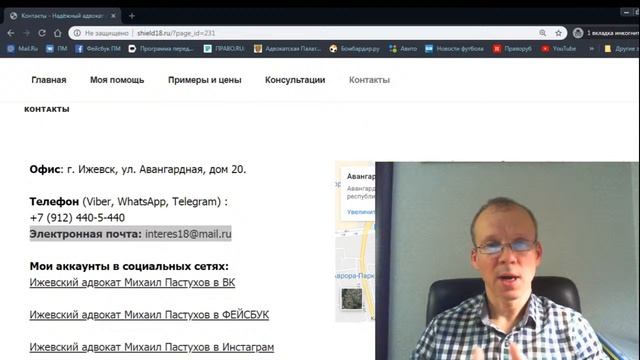Open the YouTube bookmark

(558, 49)
